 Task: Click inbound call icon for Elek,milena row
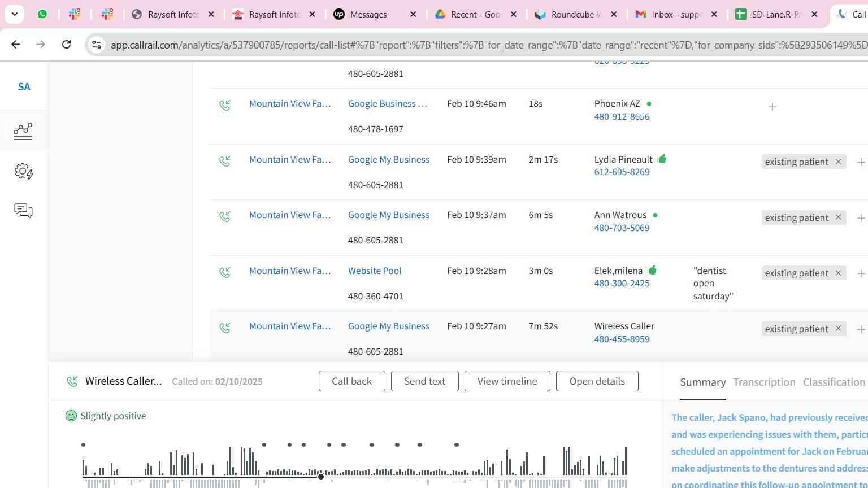pos(225,272)
